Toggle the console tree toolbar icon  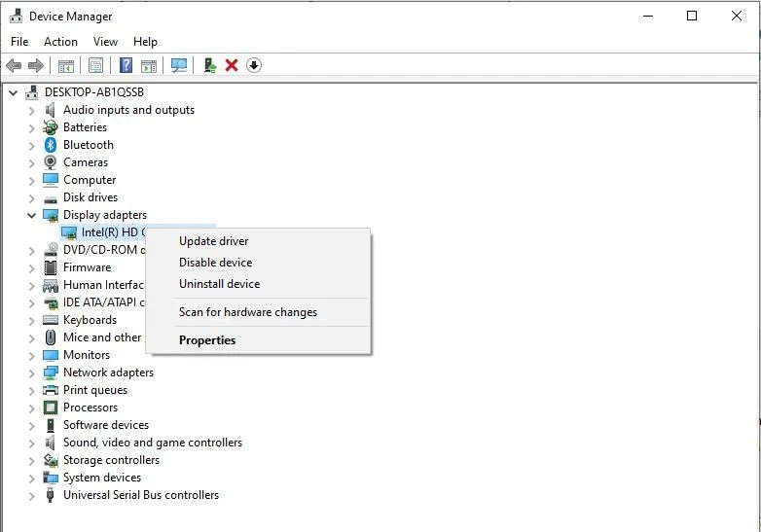click(x=66, y=65)
